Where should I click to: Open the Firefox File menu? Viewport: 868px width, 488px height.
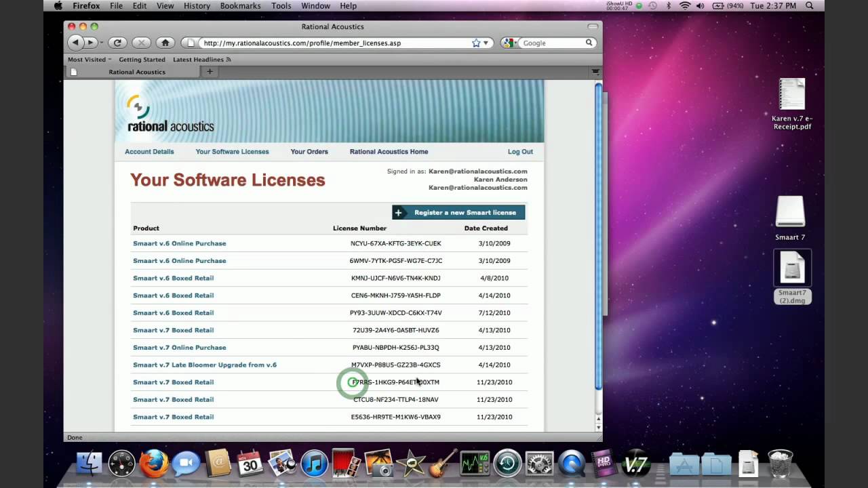pos(116,6)
